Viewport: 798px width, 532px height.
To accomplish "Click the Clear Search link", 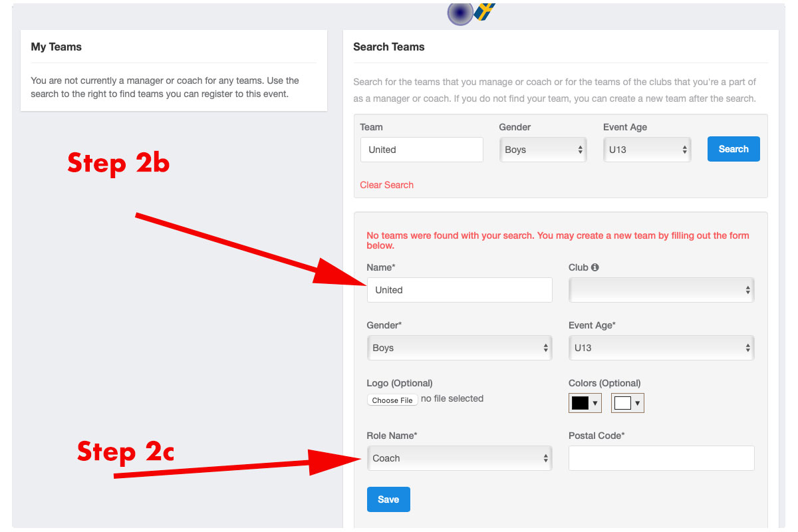I will tap(386, 185).
